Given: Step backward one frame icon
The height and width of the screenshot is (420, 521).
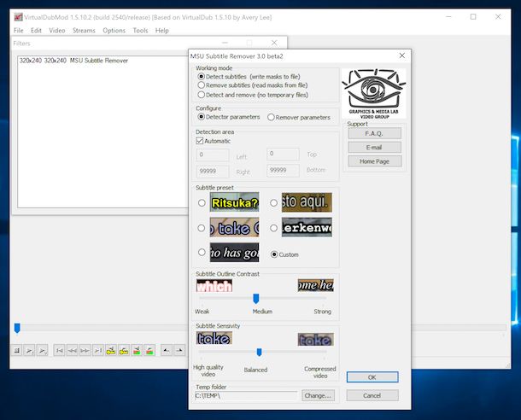Looking at the screenshot, I should (x=72, y=350).
